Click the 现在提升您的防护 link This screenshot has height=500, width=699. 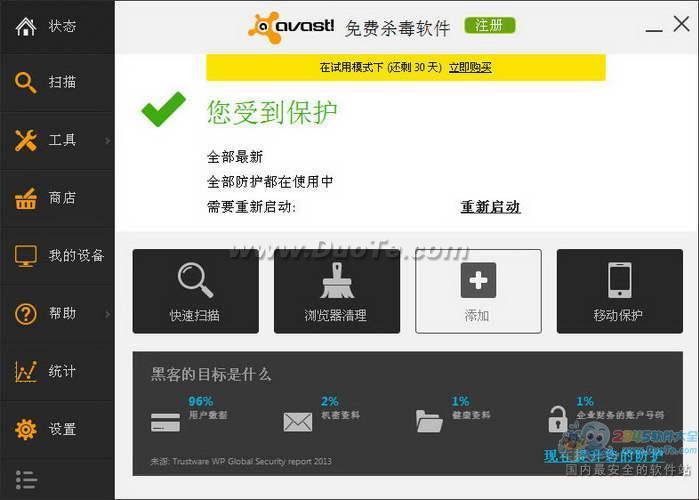pos(603,455)
